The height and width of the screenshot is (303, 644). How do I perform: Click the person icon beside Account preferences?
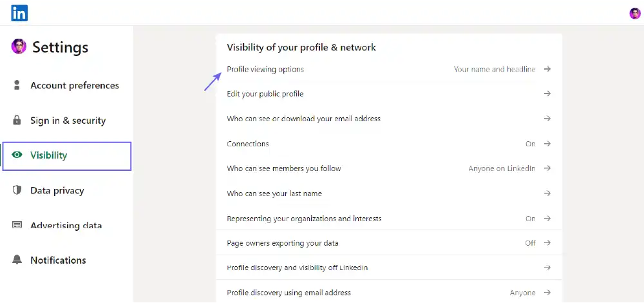(x=17, y=85)
